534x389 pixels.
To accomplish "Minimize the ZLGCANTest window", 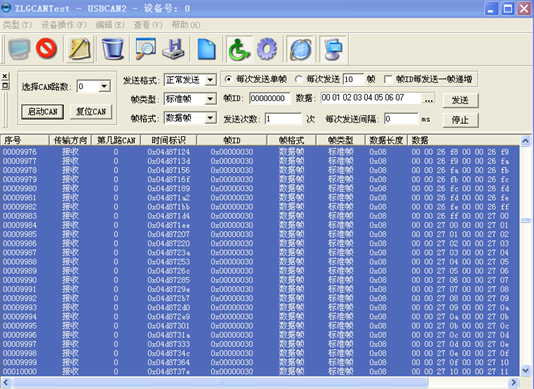I will pyautogui.click(x=491, y=9).
